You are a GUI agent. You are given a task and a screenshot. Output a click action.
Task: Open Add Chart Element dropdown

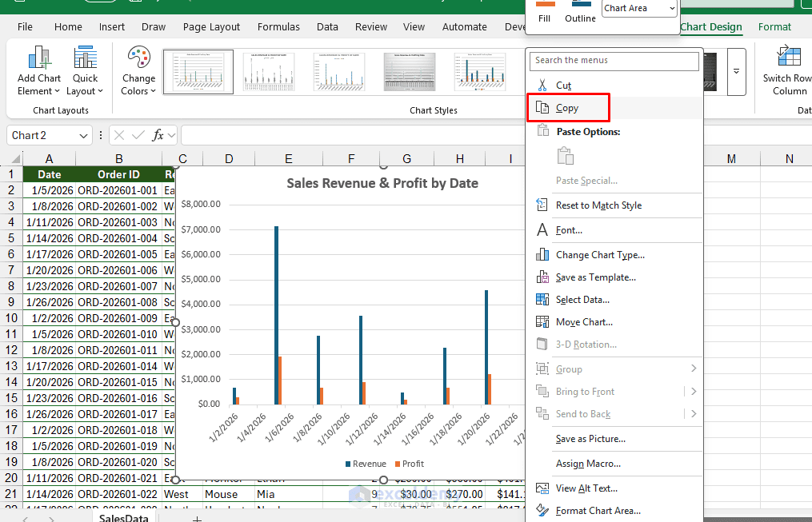tap(39, 71)
